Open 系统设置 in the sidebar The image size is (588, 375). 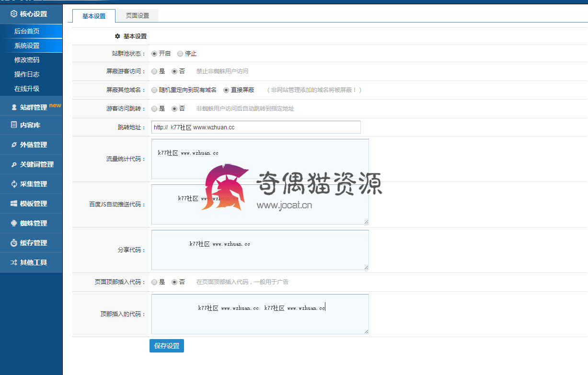click(31, 45)
